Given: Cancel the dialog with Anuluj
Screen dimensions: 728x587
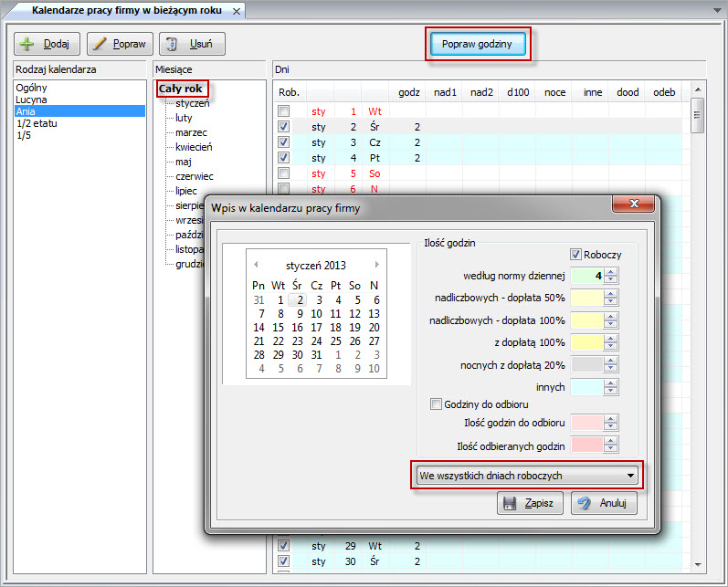Looking at the screenshot, I should [604, 503].
